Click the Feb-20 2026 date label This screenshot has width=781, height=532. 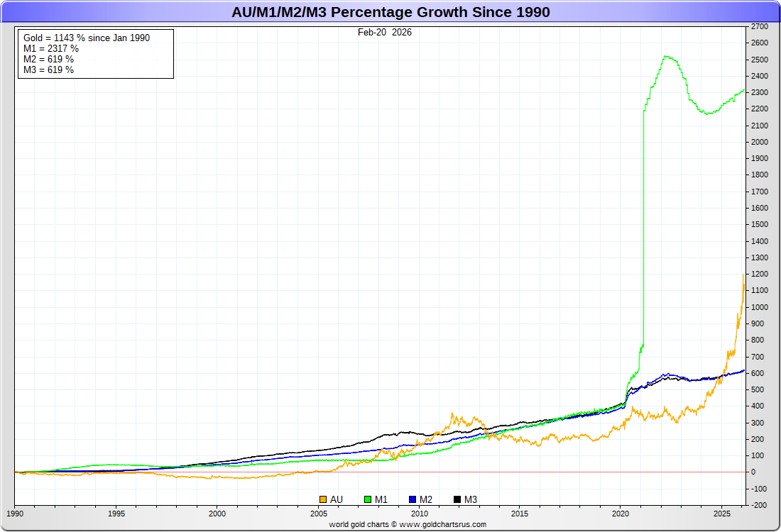385,33
